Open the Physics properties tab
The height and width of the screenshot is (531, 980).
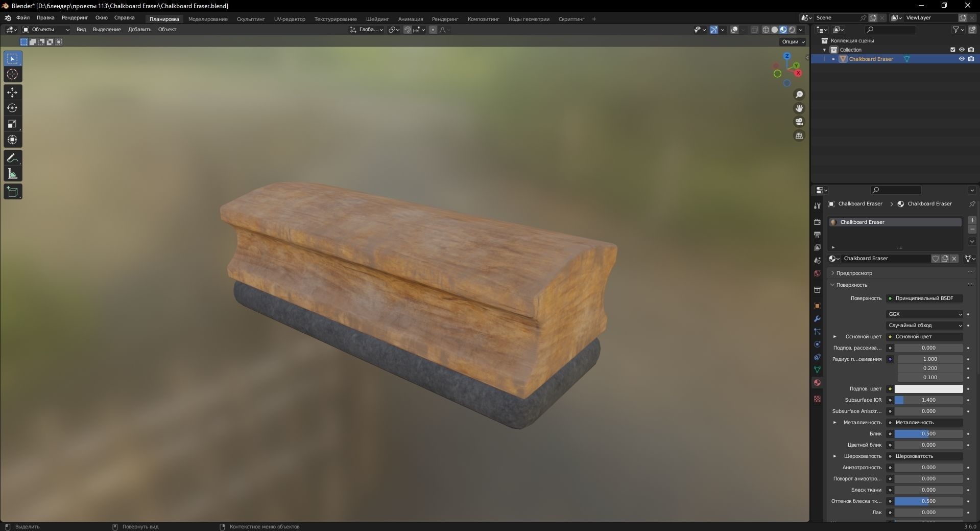817,344
